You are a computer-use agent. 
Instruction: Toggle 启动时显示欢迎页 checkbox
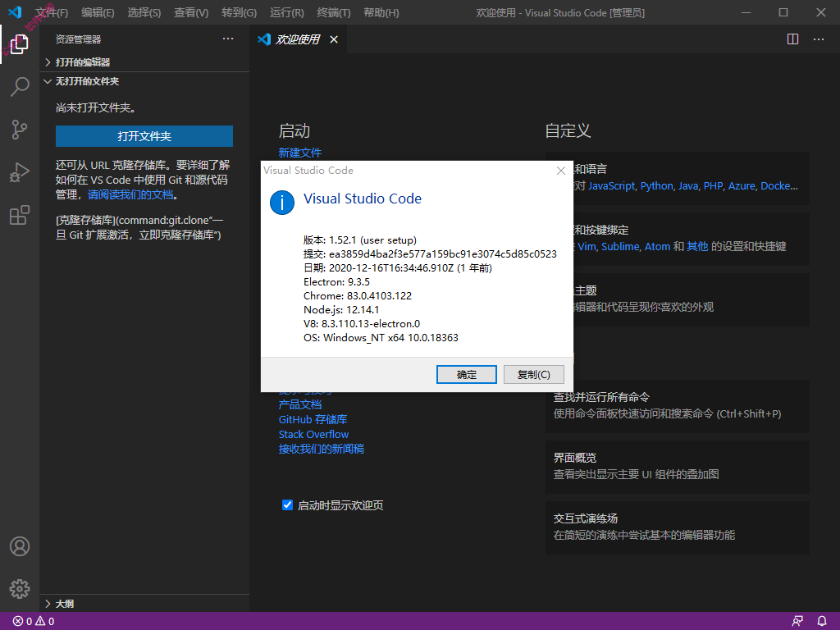287,504
